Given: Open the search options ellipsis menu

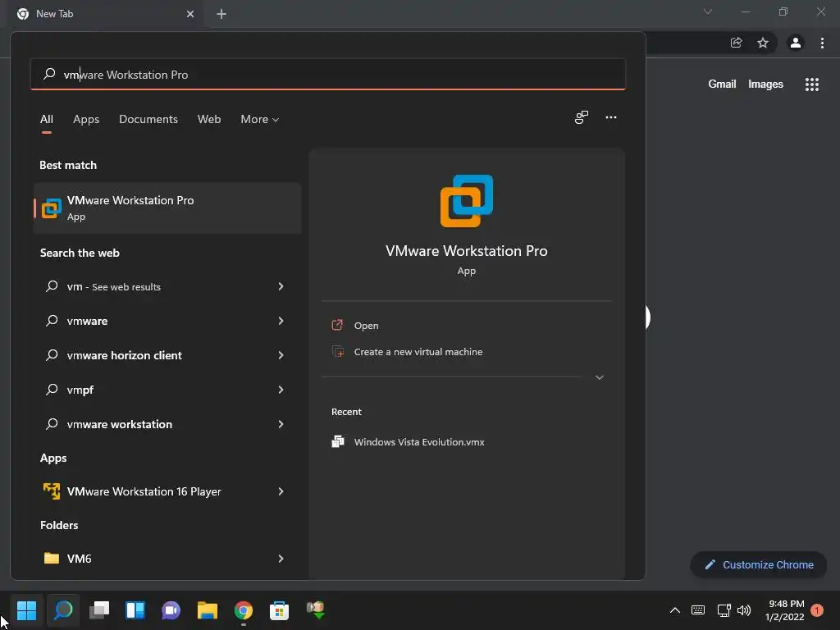Looking at the screenshot, I should coord(610,117).
